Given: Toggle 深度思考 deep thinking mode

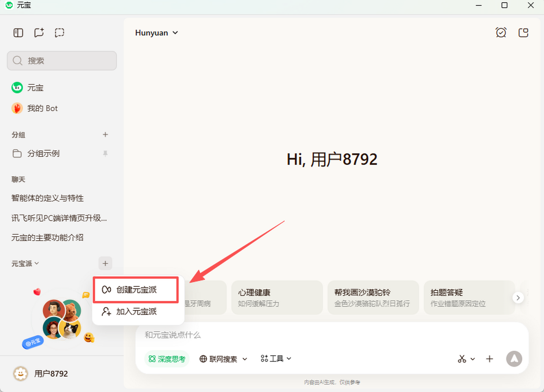Looking at the screenshot, I should pyautogui.click(x=167, y=359).
